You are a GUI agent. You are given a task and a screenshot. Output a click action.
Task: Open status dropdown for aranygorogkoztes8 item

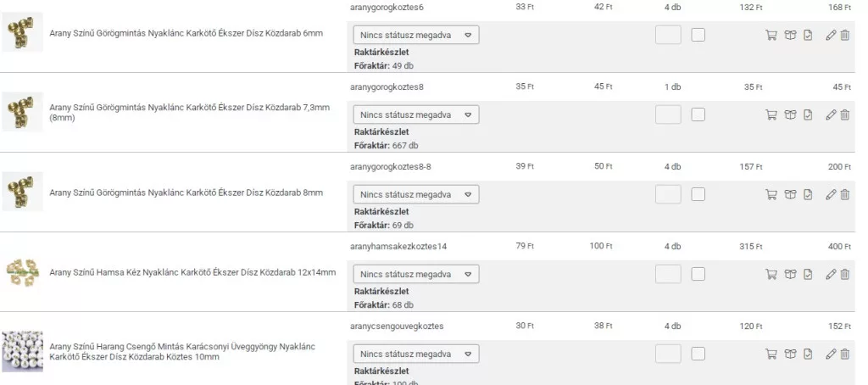coord(415,114)
